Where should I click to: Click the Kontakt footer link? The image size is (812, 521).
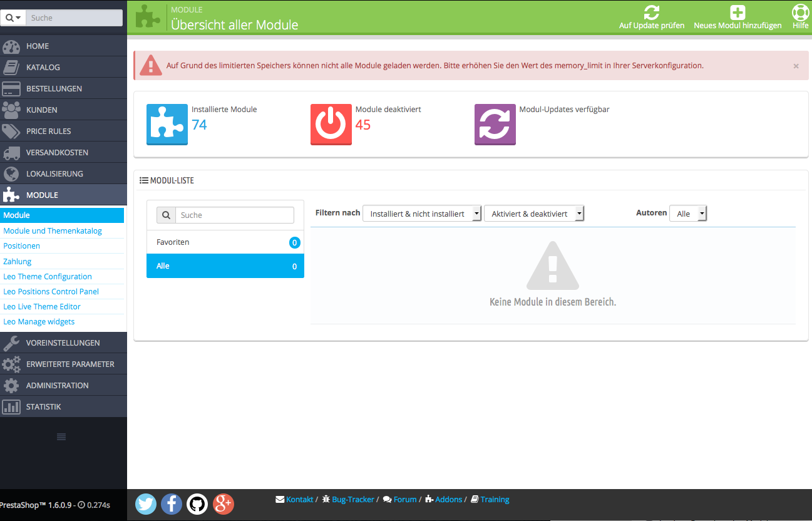point(299,500)
